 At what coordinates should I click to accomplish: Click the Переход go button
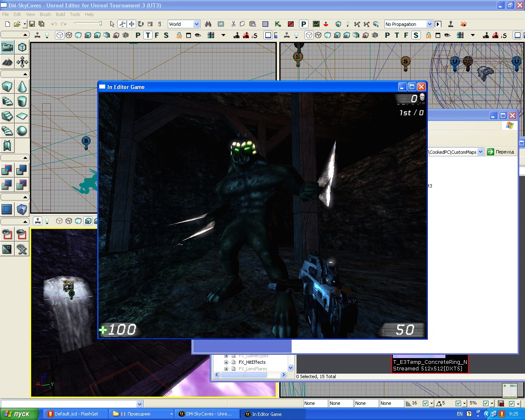(500, 152)
